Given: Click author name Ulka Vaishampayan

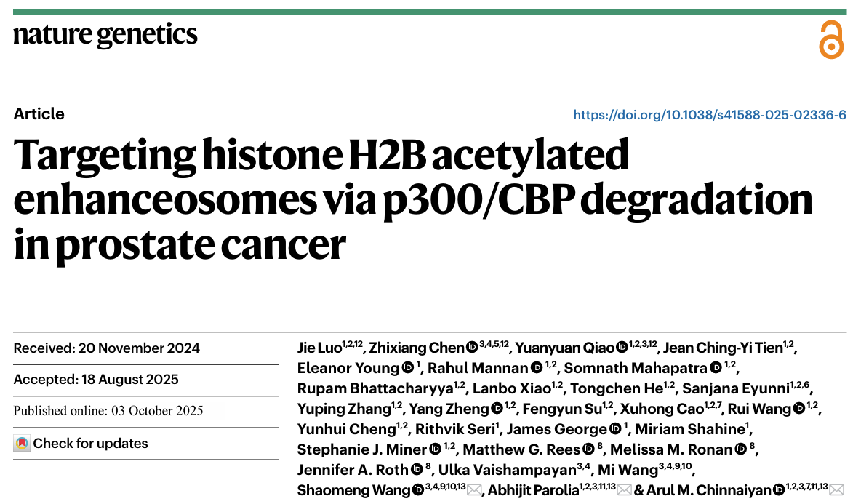Looking at the screenshot, I should point(506,470).
